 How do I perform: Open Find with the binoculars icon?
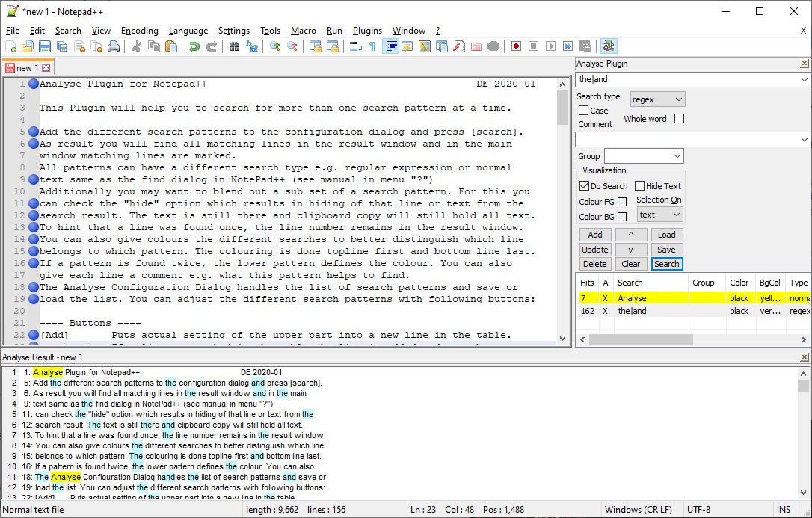point(235,46)
